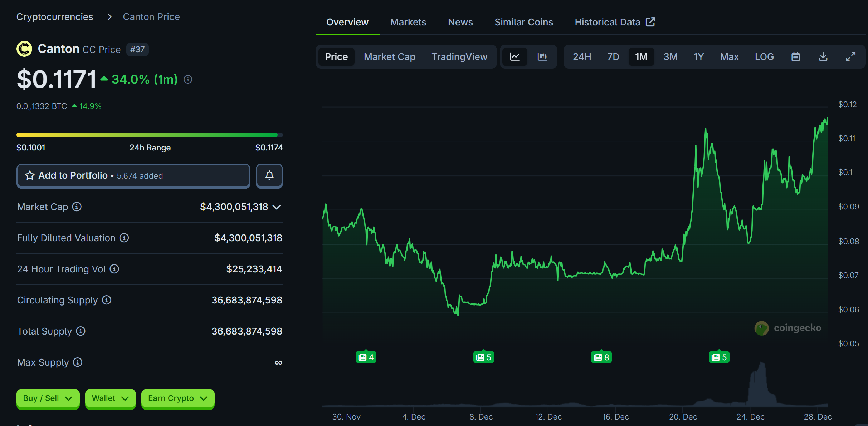Toggle LOG scale on chart
This screenshot has width=868, height=426.
point(764,56)
